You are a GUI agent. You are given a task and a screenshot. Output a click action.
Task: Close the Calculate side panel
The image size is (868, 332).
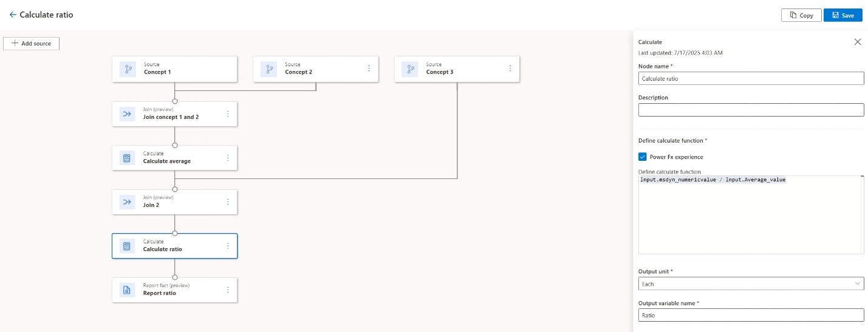coord(858,42)
